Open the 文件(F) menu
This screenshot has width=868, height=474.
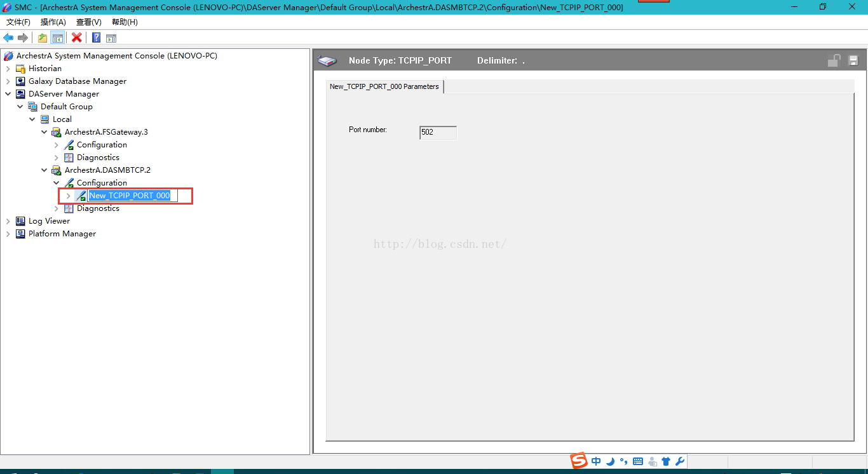click(x=18, y=22)
